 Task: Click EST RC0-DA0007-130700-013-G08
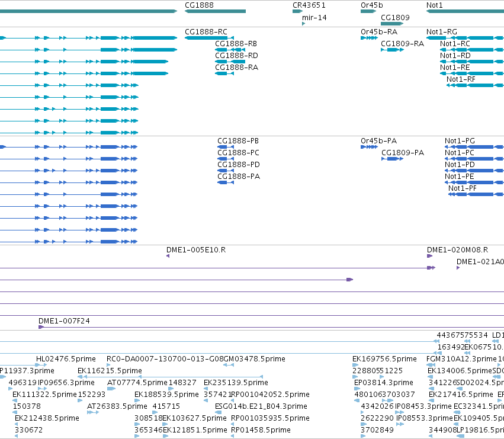[x=108, y=365]
